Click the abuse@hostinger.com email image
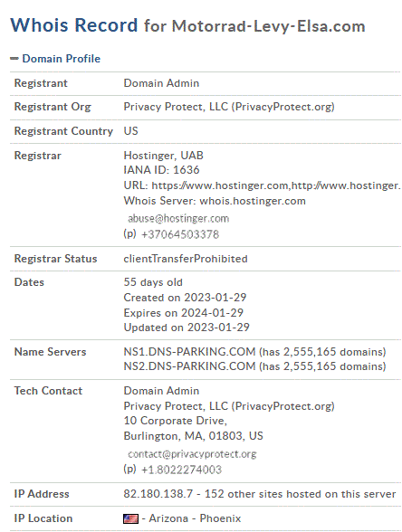 click(178, 219)
